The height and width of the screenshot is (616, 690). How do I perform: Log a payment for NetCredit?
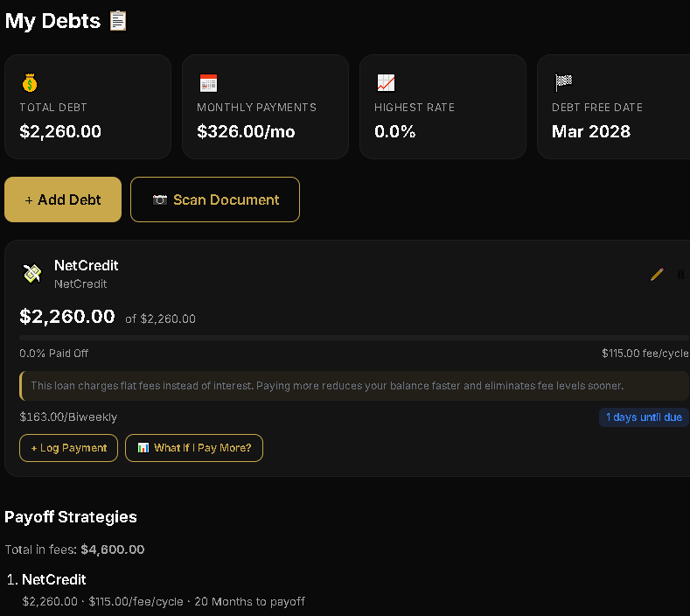click(x=68, y=448)
